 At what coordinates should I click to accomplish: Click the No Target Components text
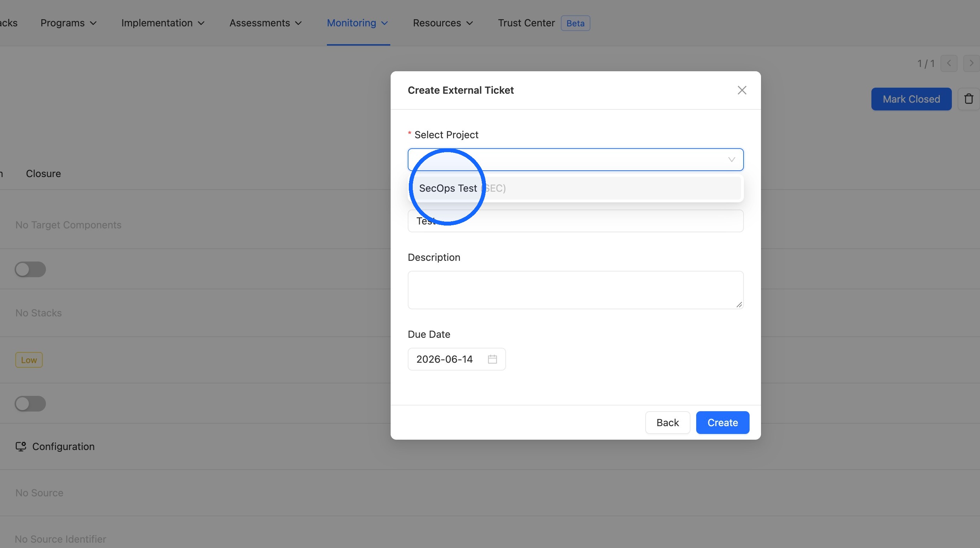point(68,225)
